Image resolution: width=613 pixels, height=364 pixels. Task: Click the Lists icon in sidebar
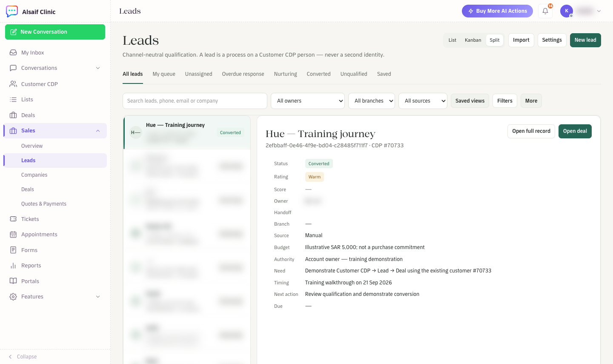coord(13,99)
